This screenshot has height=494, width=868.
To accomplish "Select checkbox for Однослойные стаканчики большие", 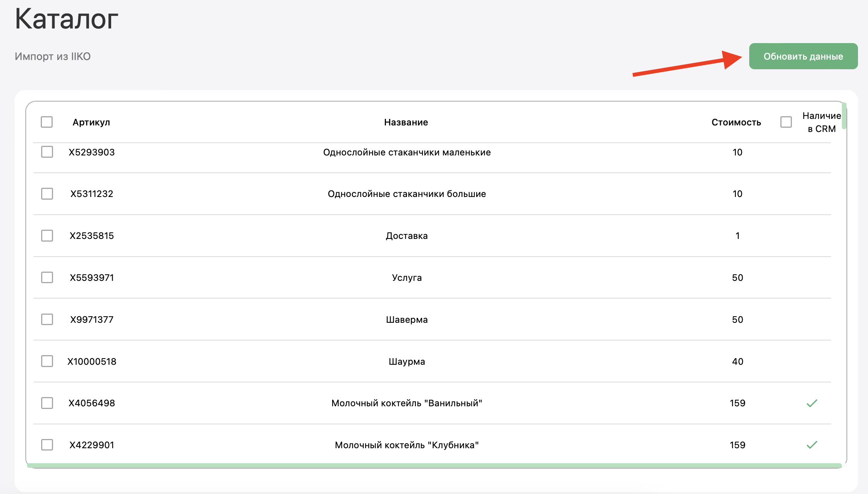I will (x=47, y=194).
